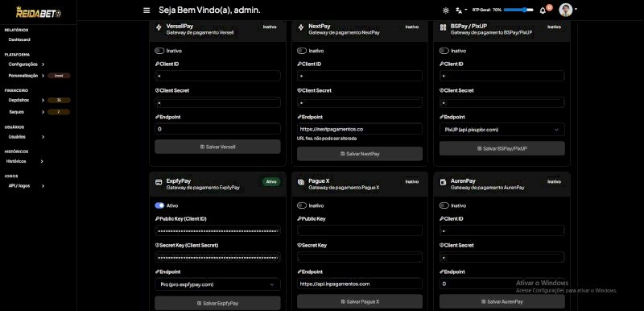Focus Pague X Public Key field
Image resolution: width=644 pixels, height=311 pixels.
[x=360, y=230]
